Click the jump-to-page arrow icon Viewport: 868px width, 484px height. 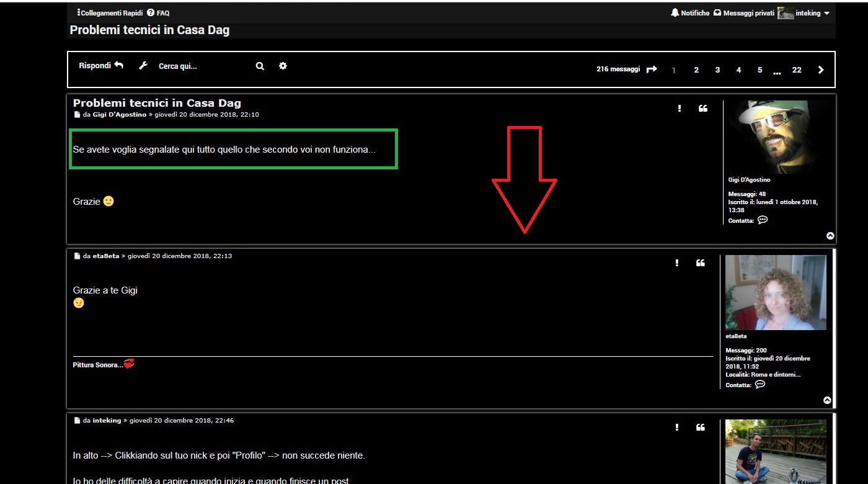coord(652,69)
